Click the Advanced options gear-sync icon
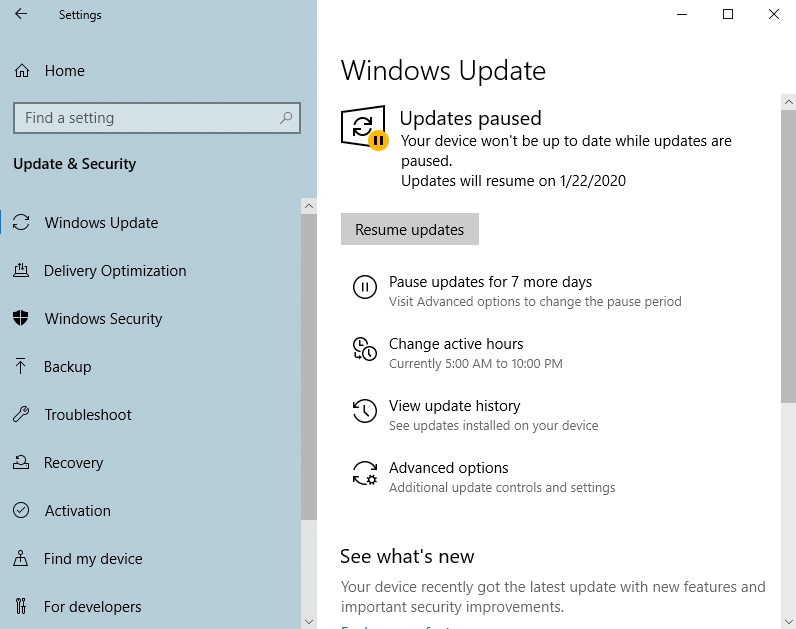Screen dimensions: 796x629 point(364,473)
